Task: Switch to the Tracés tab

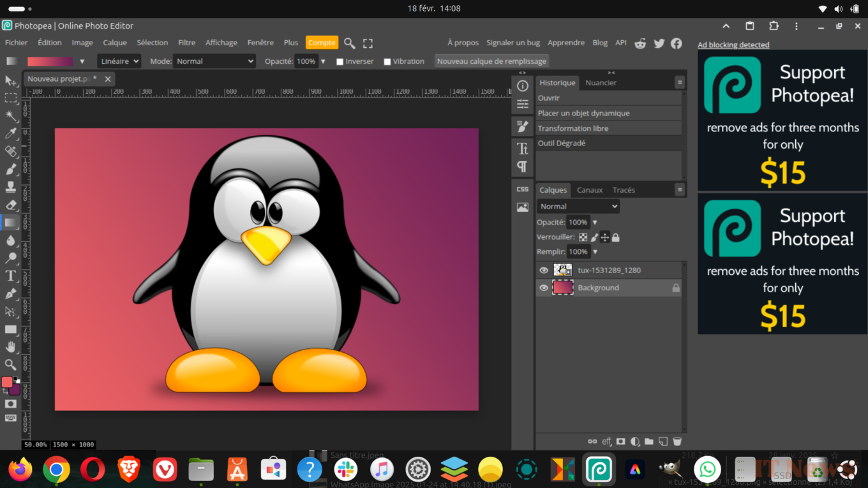Action: [624, 190]
